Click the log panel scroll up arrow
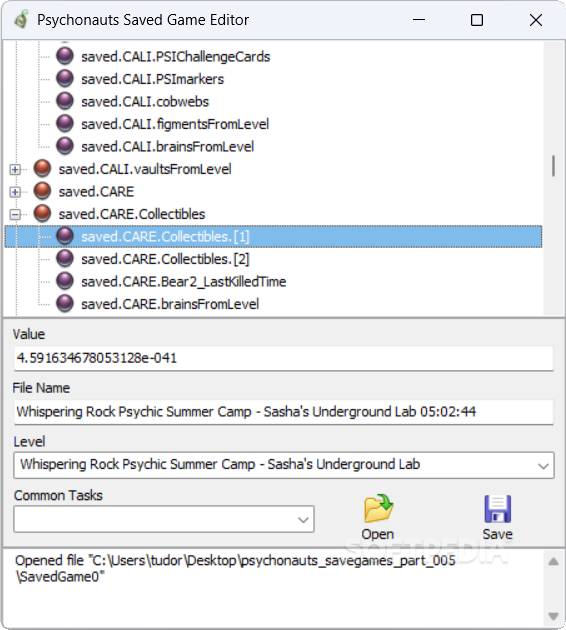The width and height of the screenshot is (566, 630). coord(554,562)
